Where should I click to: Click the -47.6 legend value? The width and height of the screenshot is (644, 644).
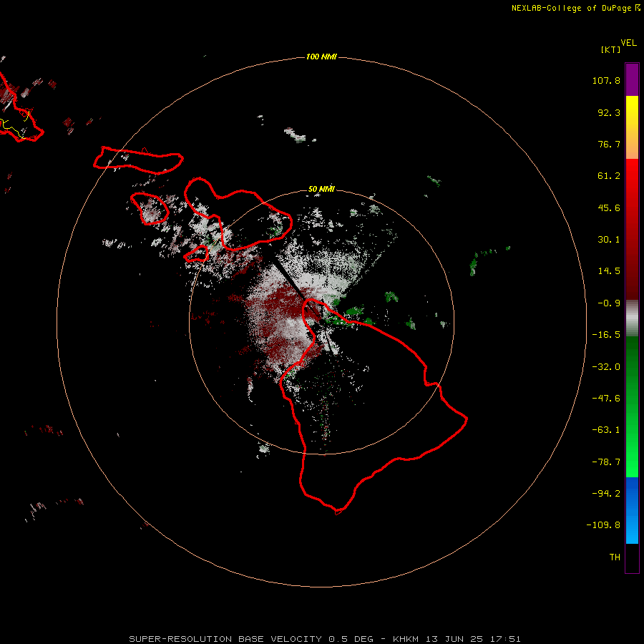coord(606,399)
